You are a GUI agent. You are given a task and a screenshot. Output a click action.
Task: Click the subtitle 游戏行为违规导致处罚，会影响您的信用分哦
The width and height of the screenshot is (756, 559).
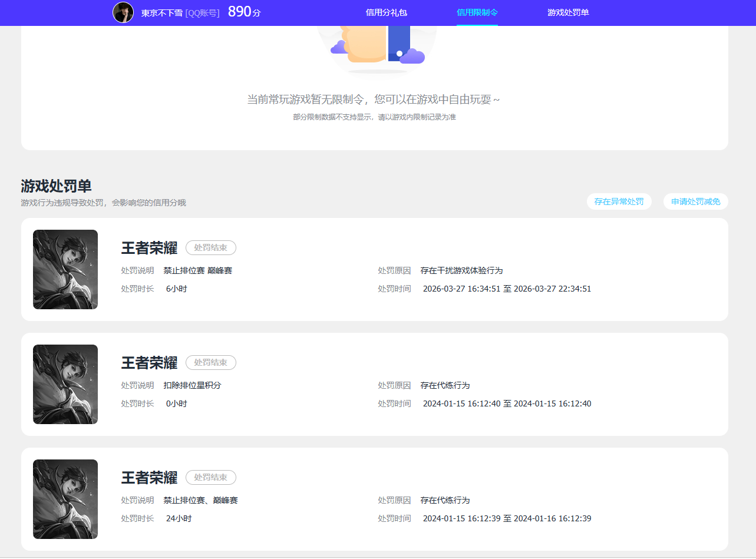click(104, 203)
